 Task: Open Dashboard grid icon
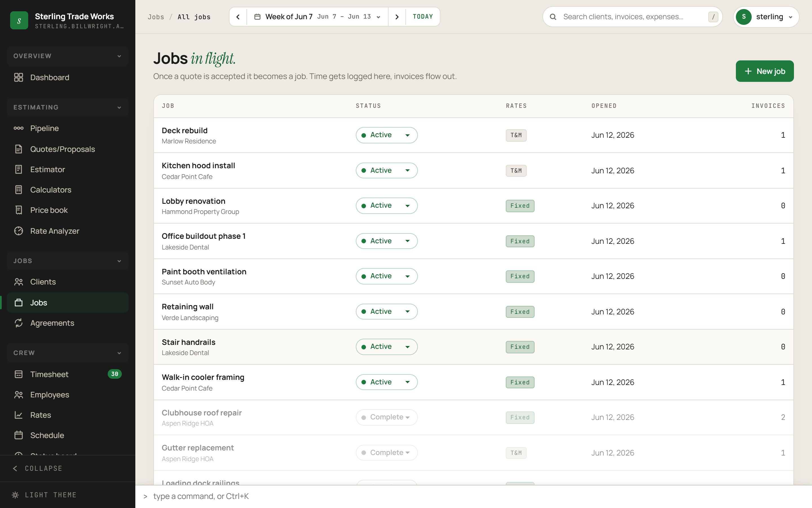coord(18,78)
